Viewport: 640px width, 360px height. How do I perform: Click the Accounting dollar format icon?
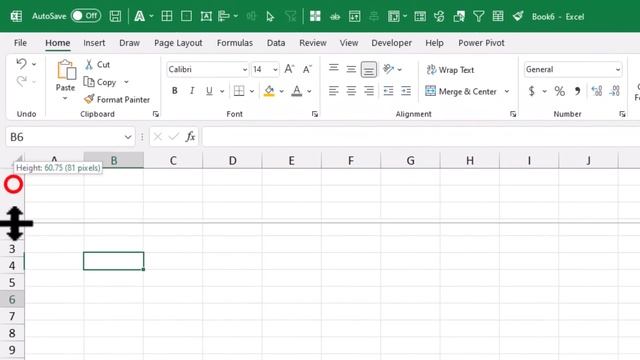[531, 91]
